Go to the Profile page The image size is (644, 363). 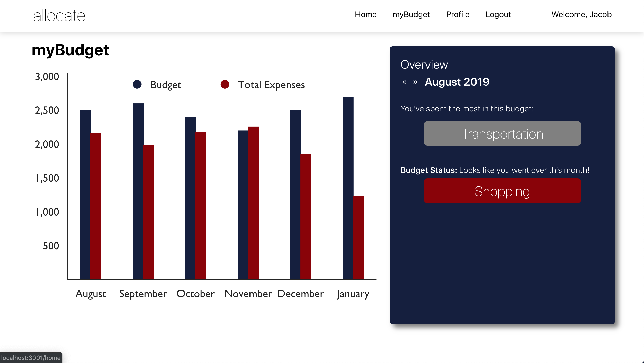coord(457,14)
